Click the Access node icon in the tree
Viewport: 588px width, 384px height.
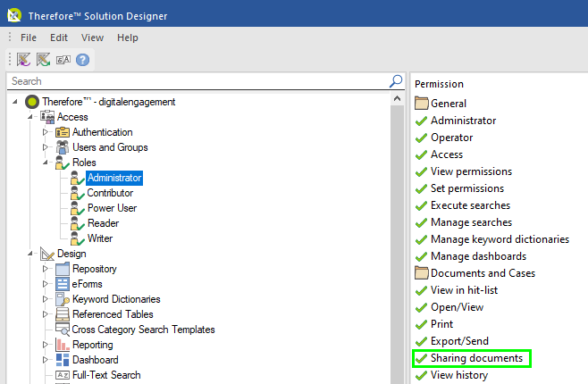(47, 117)
